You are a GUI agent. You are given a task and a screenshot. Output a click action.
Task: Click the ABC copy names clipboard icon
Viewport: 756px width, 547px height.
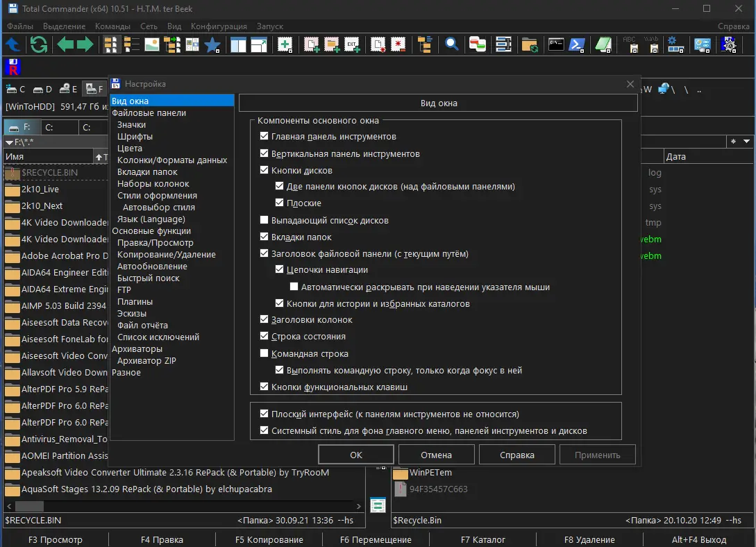point(630,45)
